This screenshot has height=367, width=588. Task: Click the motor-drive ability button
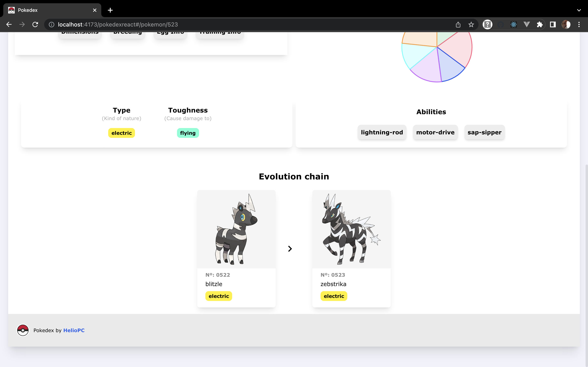(435, 132)
